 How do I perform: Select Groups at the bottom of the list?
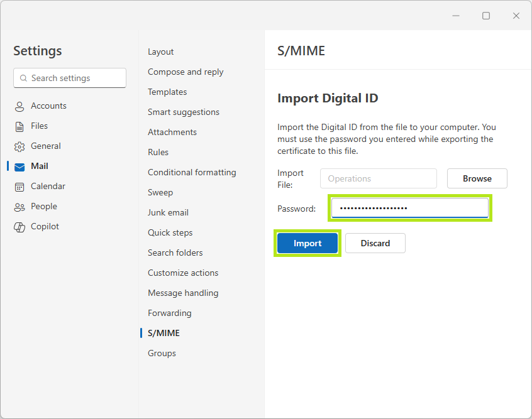tap(162, 353)
